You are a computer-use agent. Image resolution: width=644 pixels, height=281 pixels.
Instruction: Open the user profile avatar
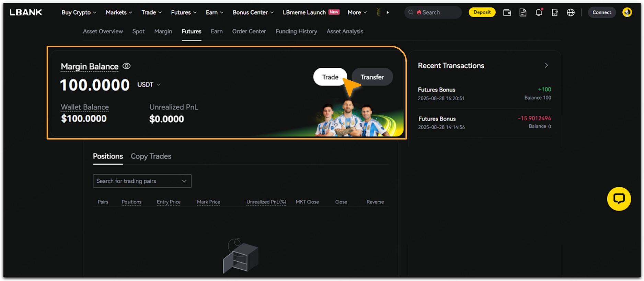pos(627,12)
